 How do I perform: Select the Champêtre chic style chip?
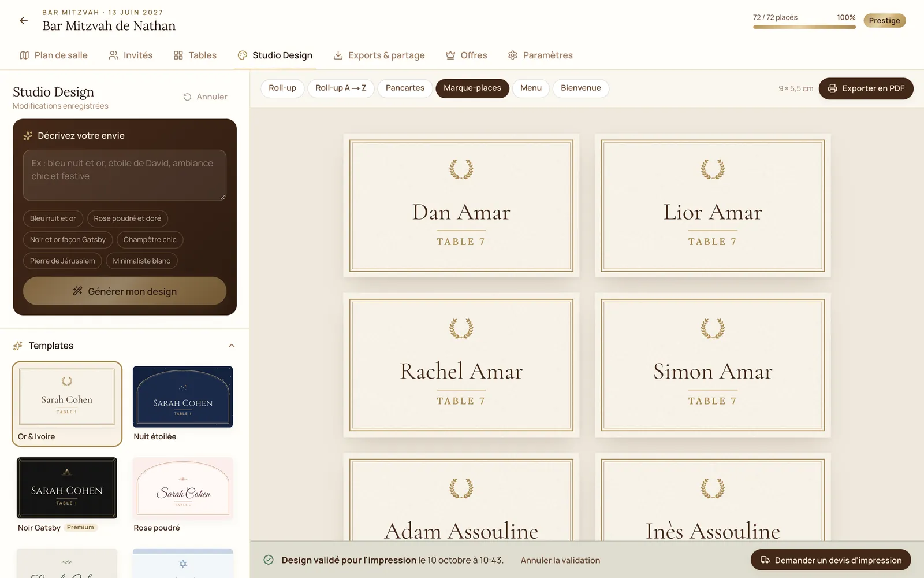click(150, 240)
